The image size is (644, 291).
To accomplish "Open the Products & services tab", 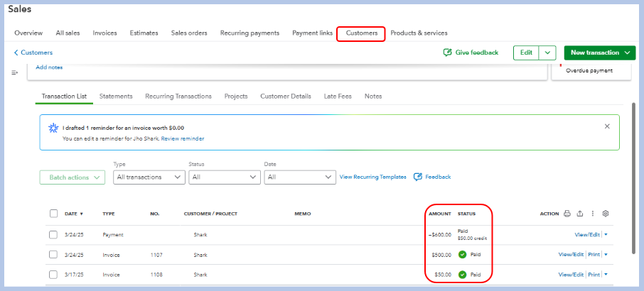I will coord(419,33).
